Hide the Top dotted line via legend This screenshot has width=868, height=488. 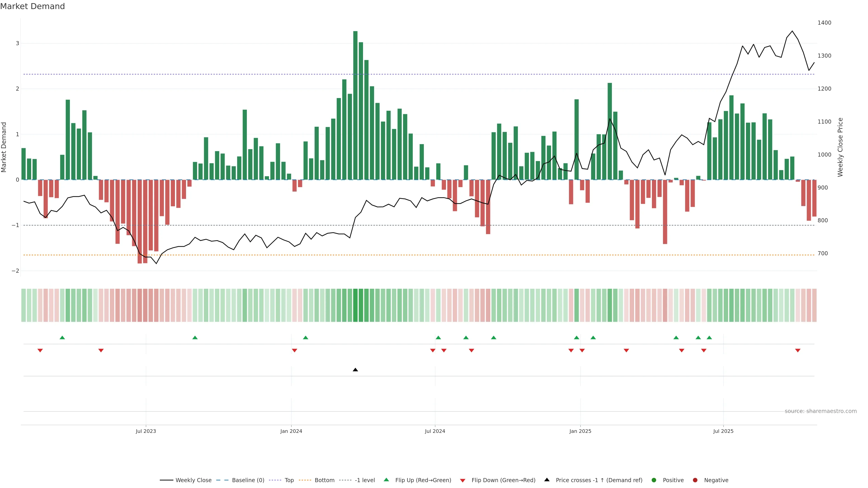[x=289, y=480]
